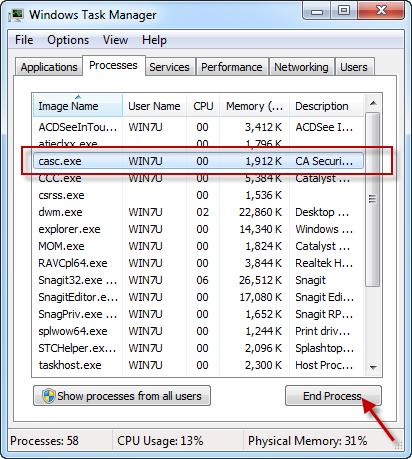
Task: Select the STCHelper.ex... process
Action: pos(198,348)
